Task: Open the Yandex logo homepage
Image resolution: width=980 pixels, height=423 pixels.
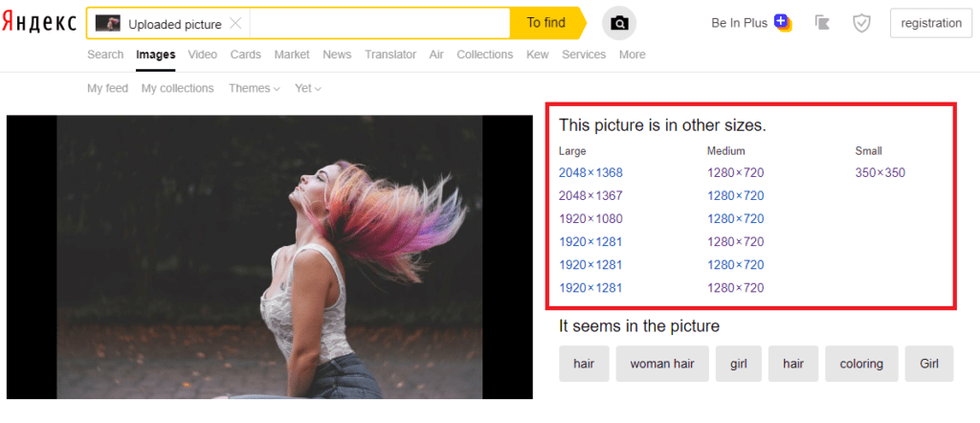Action: (38, 24)
